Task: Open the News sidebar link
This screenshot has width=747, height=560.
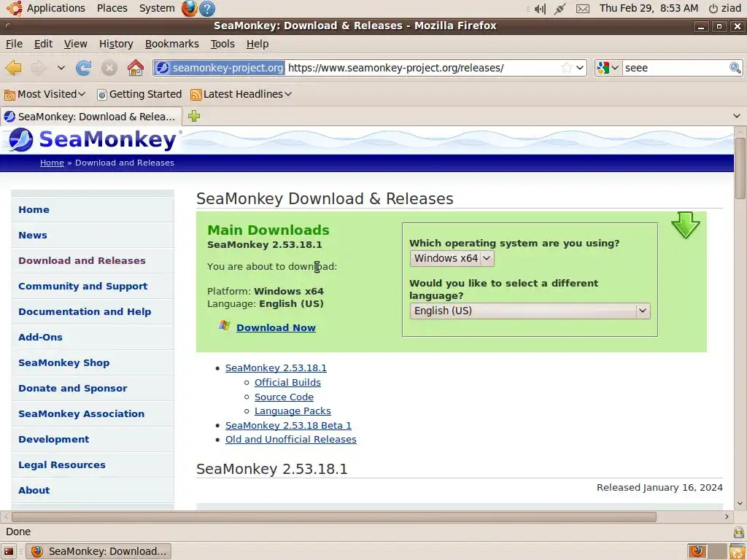Action: [x=32, y=236]
